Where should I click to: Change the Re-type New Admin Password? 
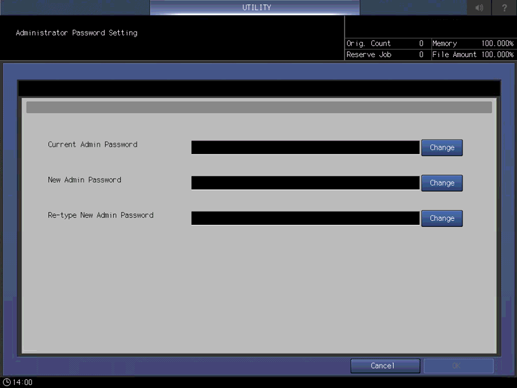(x=442, y=218)
